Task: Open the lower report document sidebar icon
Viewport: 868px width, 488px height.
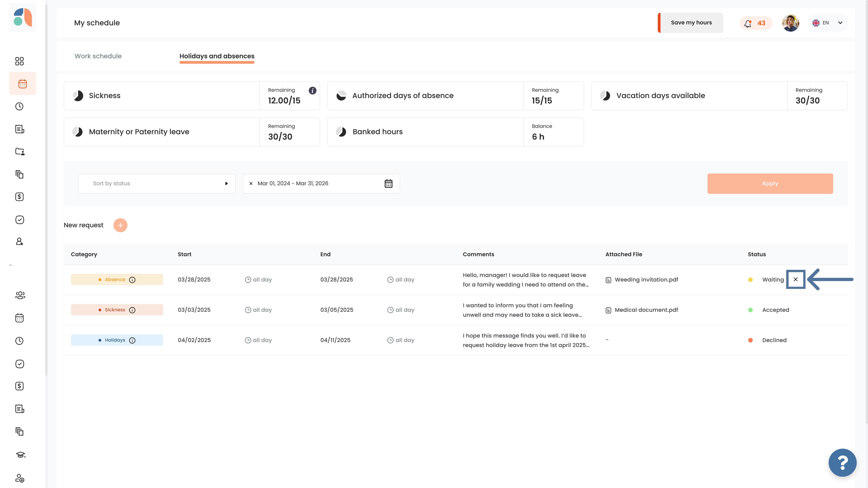Action: (x=20, y=409)
